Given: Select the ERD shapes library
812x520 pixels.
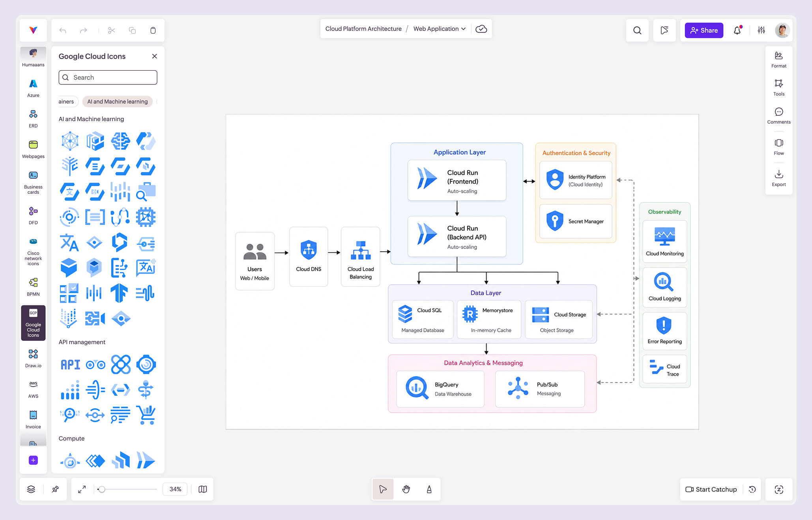Looking at the screenshot, I should click(33, 119).
